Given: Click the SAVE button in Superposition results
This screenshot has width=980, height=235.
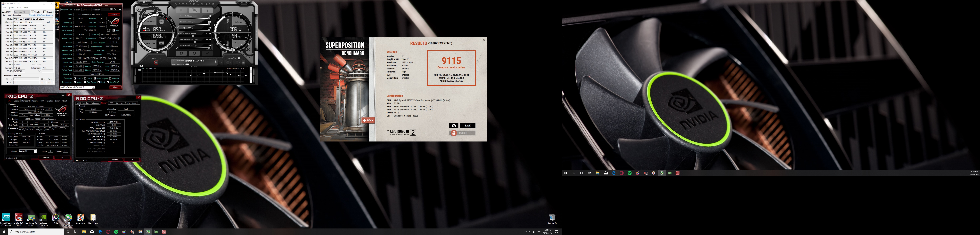Looking at the screenshot, I should coord(468,125).
